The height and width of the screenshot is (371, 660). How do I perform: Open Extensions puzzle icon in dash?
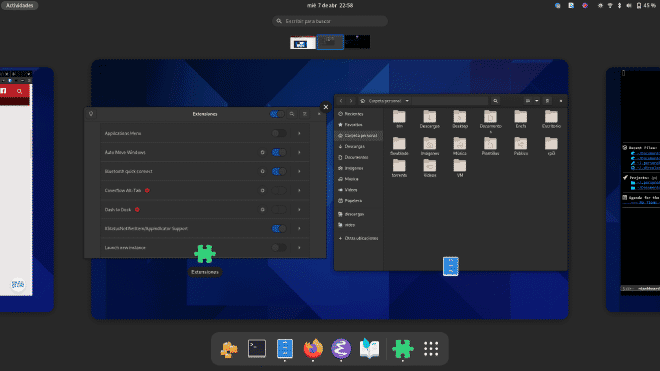403,349
